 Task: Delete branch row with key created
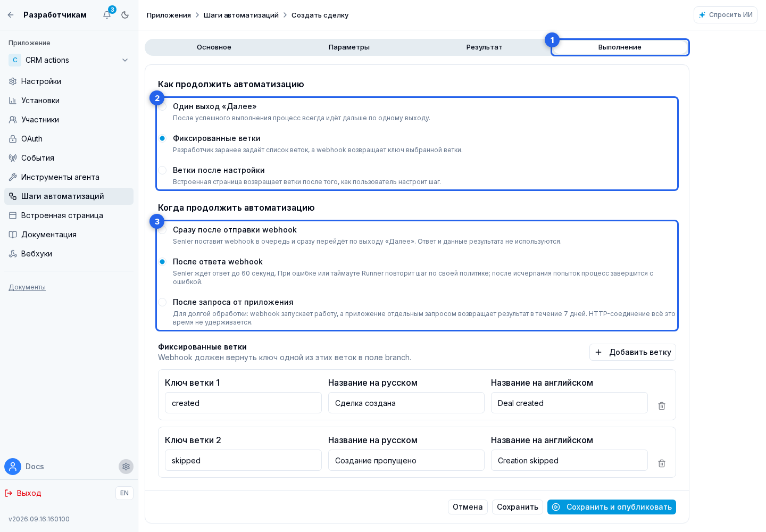tap(662, 406)
